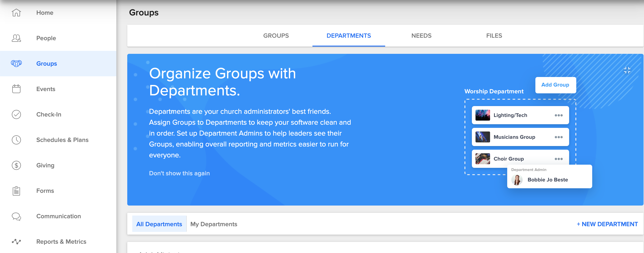Screen dimensions: 644x253
Task: Go to Home in sidebar
Action: click(45, 12)
